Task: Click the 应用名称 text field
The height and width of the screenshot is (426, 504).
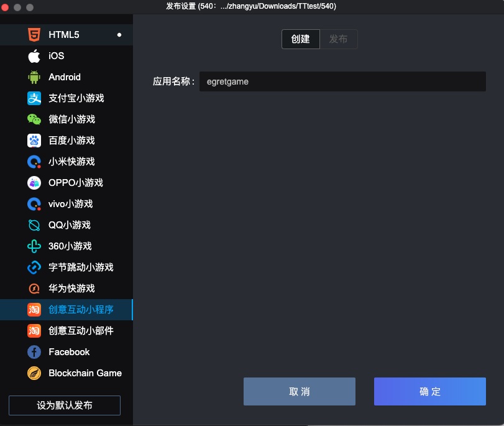Action: 342,81
